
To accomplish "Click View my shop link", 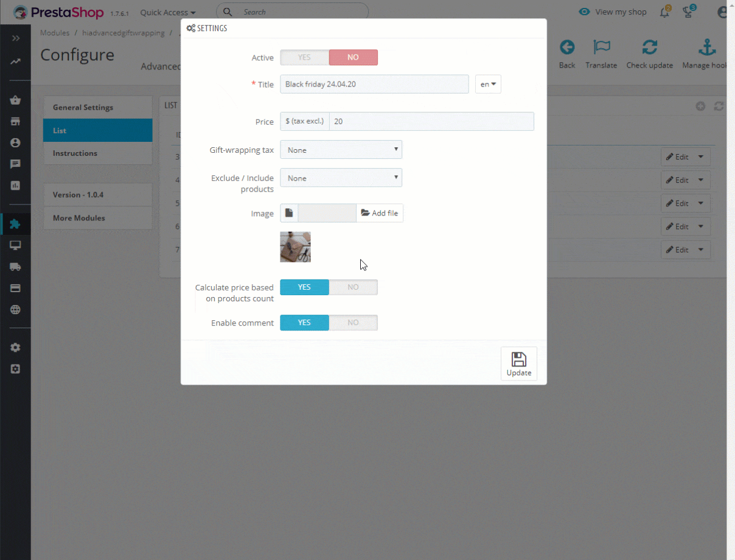I will pos(613,12).
